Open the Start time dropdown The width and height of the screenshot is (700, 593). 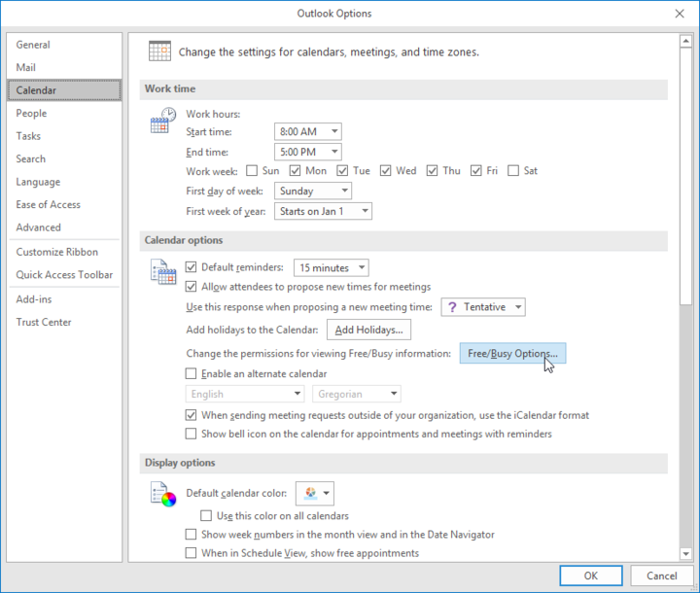tap(308, 132)
